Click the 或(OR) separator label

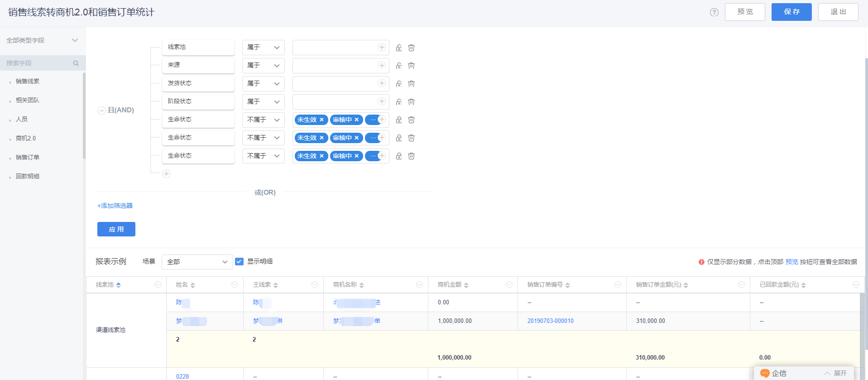tap(265, 192)
